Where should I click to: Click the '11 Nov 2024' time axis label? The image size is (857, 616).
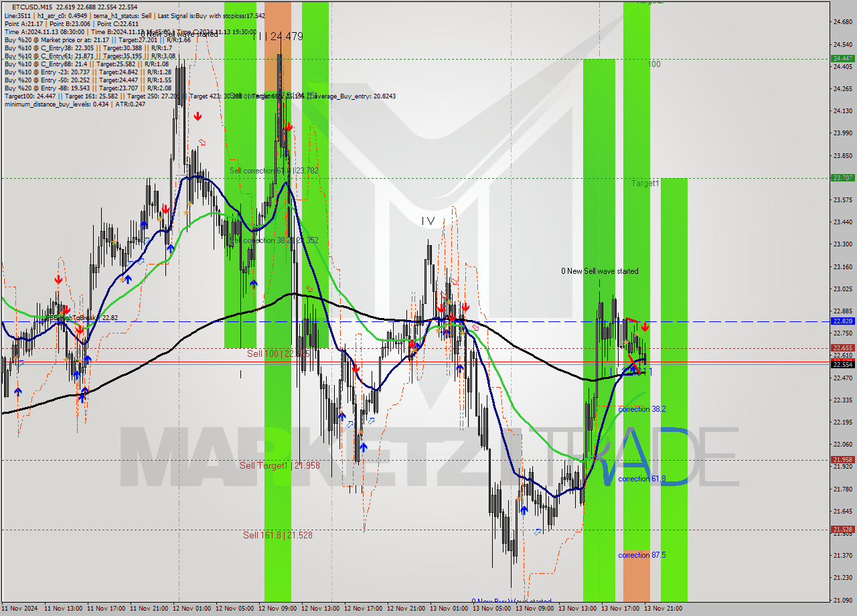point(19,609)
